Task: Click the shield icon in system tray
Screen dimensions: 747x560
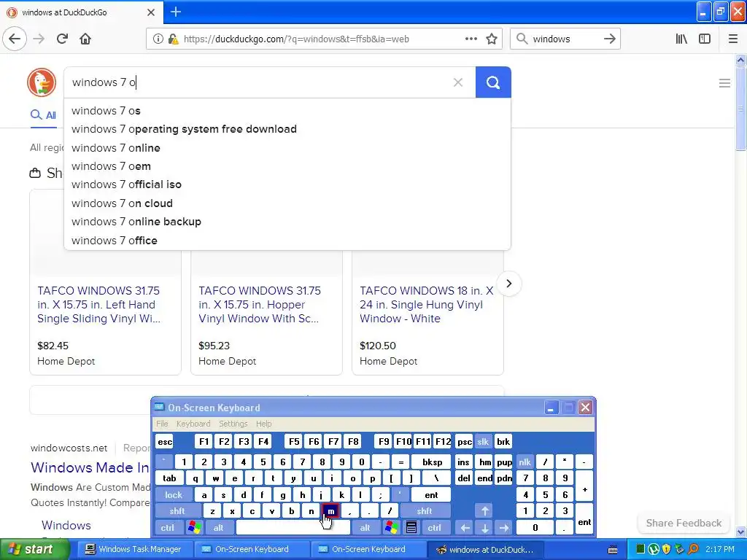Action: tap(667, 549)
